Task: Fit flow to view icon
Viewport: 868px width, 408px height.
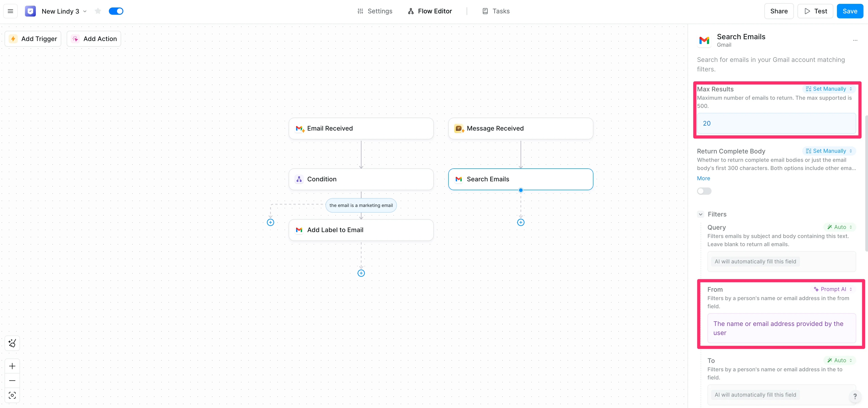Action: [x=12, y=395]
